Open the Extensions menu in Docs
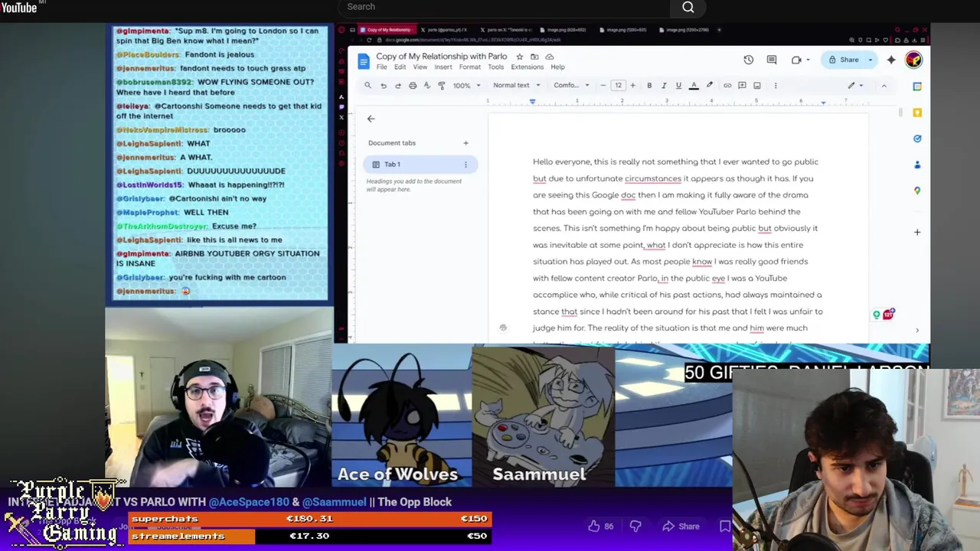Image resolution: width=980 pixels, height=551 pixels. (527, 67)
